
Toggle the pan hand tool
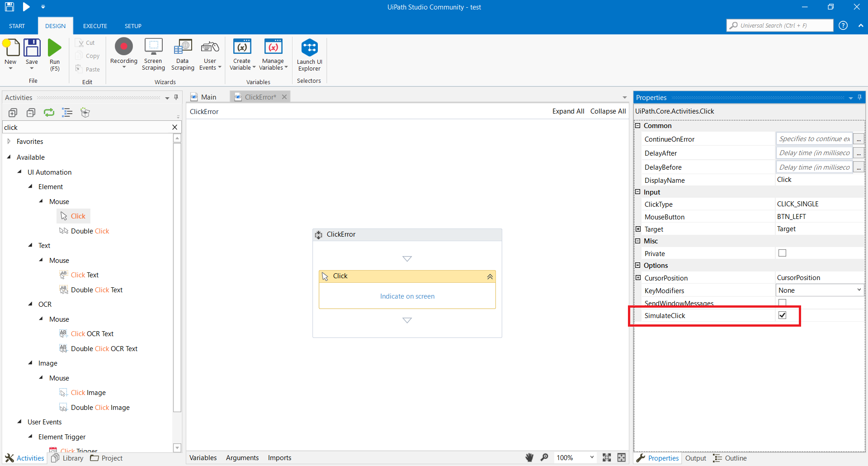pos(529,457)
